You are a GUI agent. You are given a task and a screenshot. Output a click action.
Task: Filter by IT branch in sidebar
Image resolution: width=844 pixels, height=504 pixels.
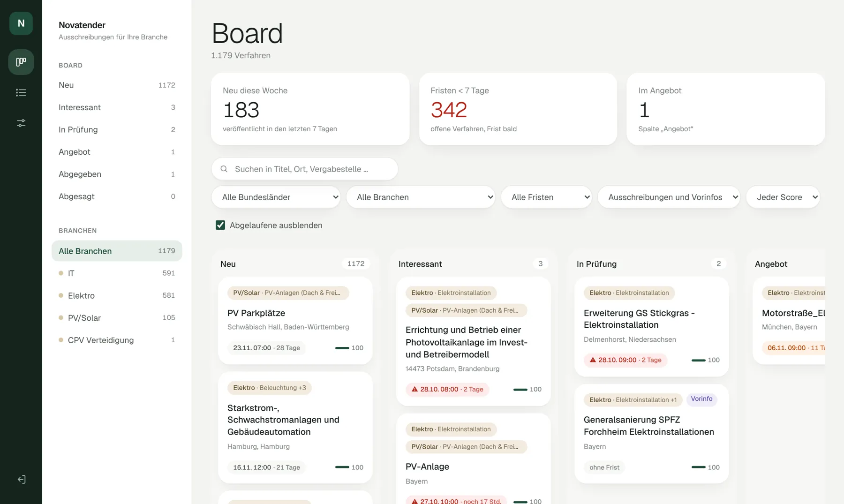point(117,273)
